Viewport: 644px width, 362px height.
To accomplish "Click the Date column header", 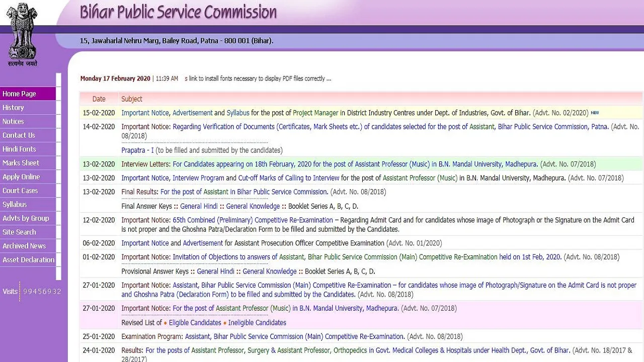I will click(99, 99).
